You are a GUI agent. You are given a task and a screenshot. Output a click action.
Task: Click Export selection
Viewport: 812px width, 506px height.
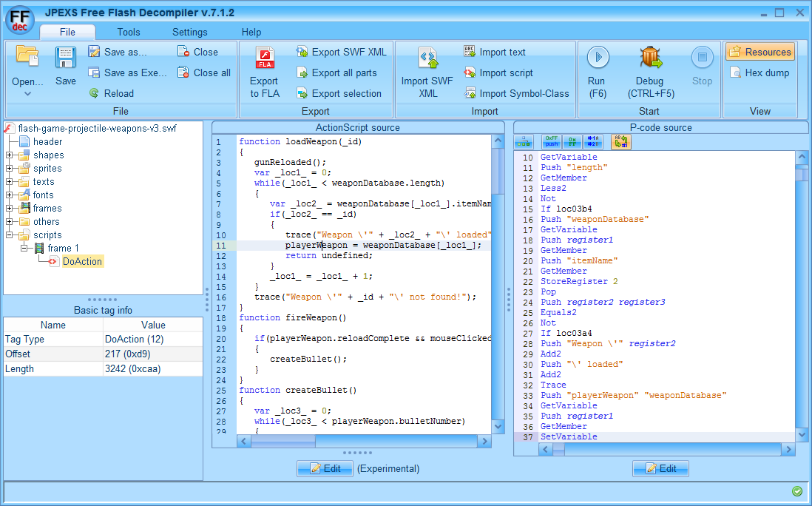(x=339, y=93)
